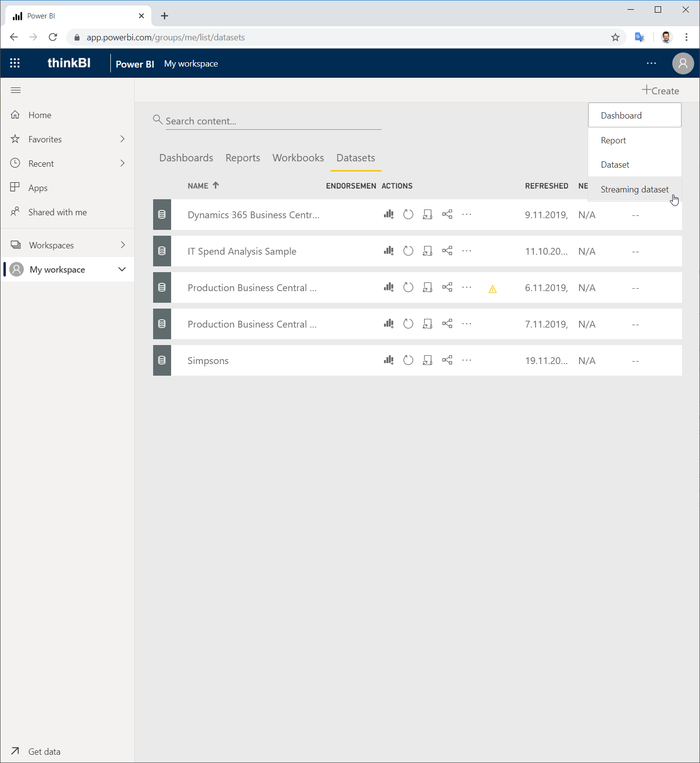This screenshot has height=763, width=700.
Task: Choose Report from the Create menu
Action: click(x=635, y=140)
